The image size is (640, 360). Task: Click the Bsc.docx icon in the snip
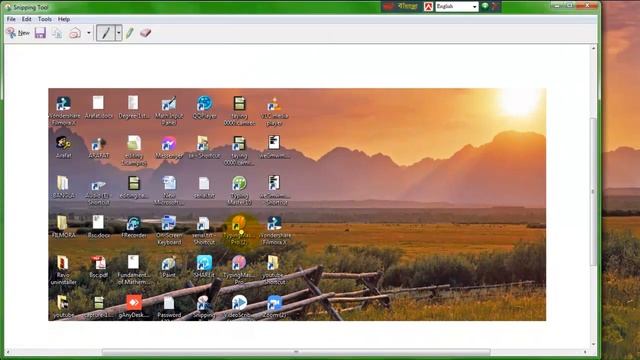pos(98,227)
